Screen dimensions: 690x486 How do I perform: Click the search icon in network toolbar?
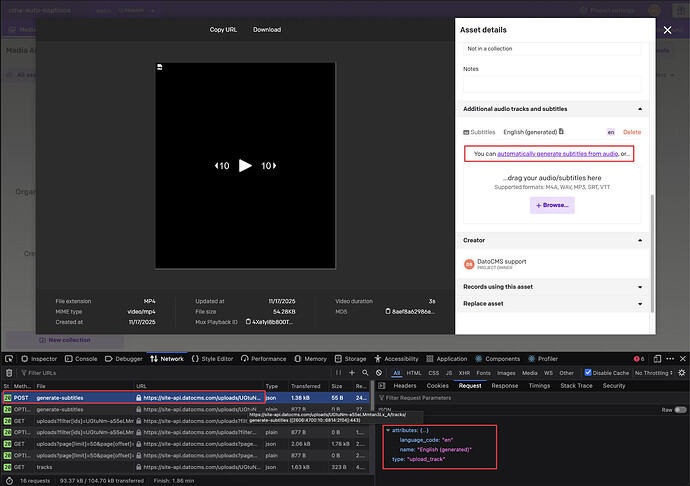click(364, 372)
